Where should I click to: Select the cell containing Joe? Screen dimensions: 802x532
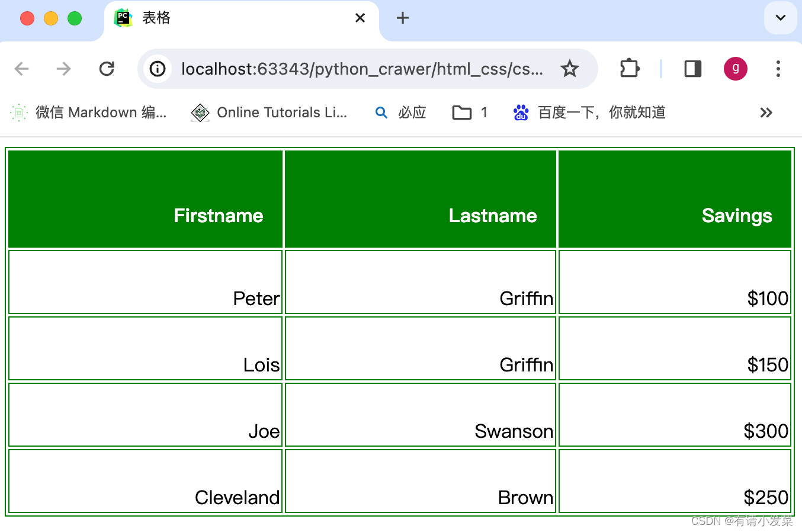click(x=146, y=415)
